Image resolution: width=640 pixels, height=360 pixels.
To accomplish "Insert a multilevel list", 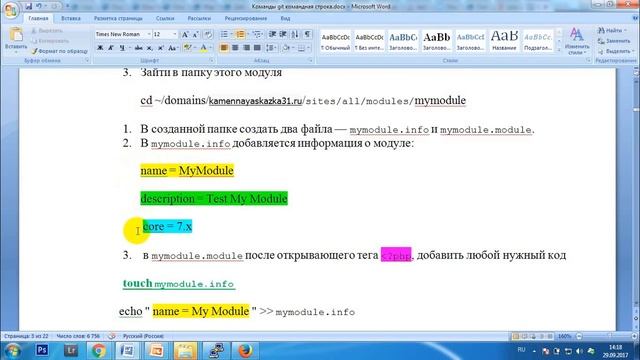I will click(257, 34).
